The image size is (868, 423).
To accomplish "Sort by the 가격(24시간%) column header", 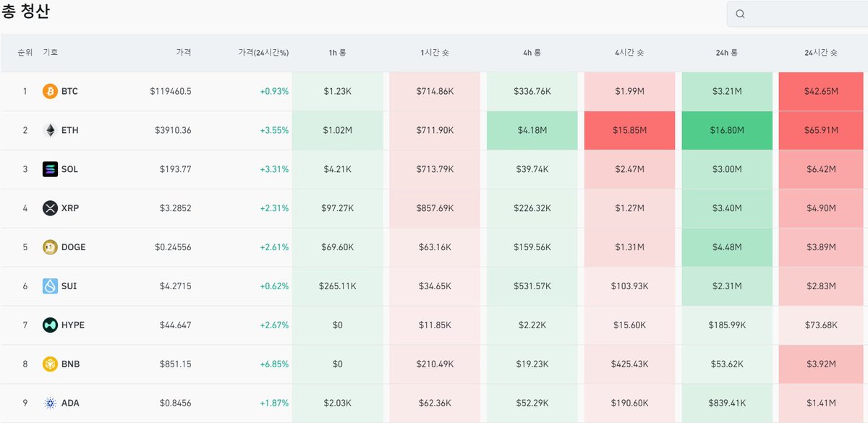I will point(263,53).
